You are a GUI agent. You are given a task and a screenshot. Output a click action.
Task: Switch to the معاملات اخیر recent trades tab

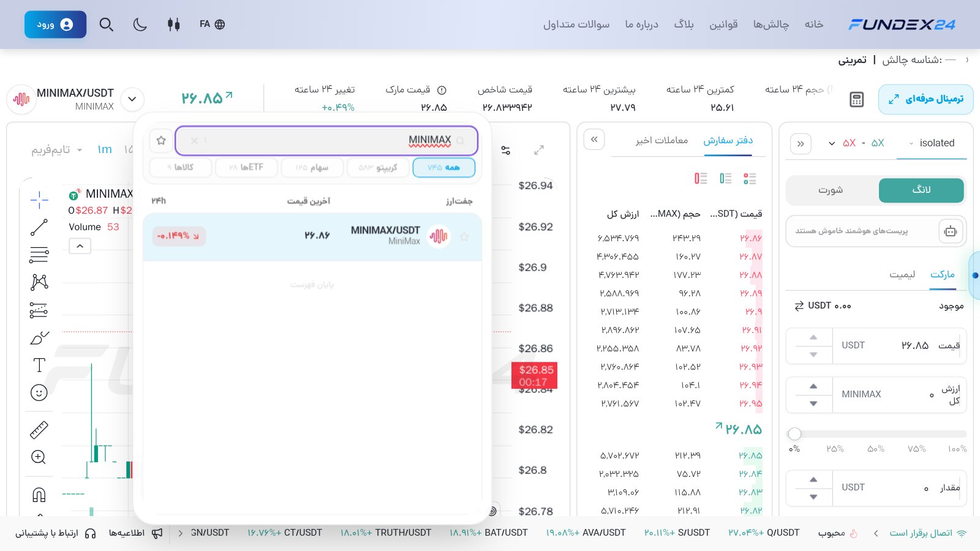click(x=661, y=141)
